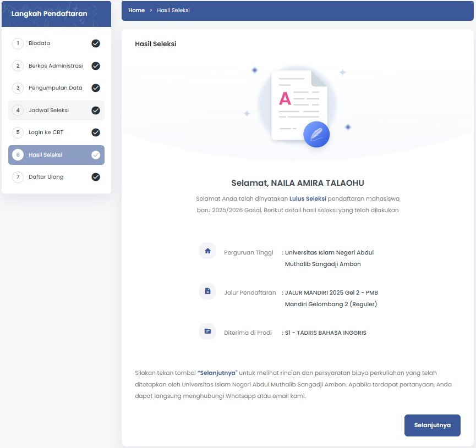The image size is (476, 448).
Task: Click the document illustration with letter A
Action: click(296, 103)
